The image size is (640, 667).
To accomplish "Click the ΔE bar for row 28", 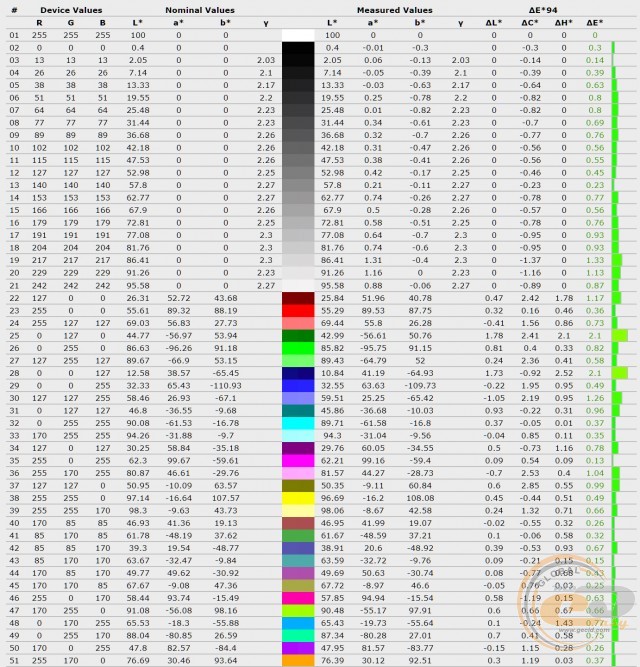I will pos(620,373).
